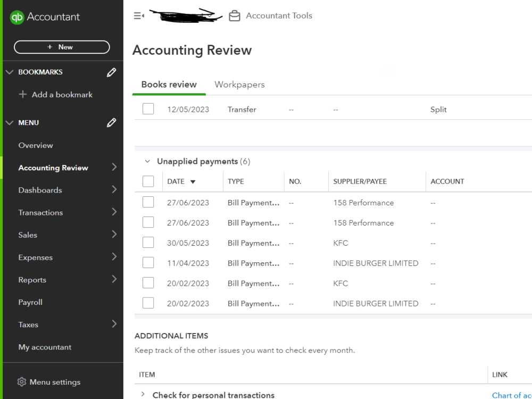Select Accounting Review in the sidebar

tap(53, 168)
